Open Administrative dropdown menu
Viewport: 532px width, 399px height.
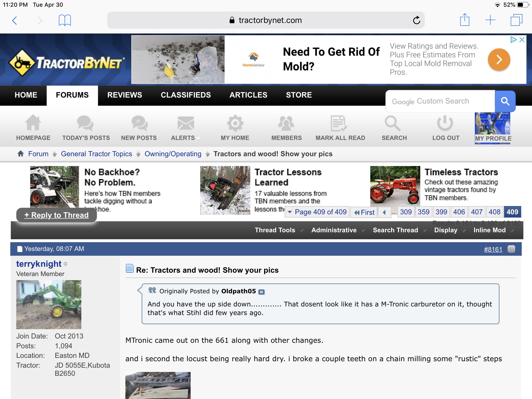tap(338, 230)
